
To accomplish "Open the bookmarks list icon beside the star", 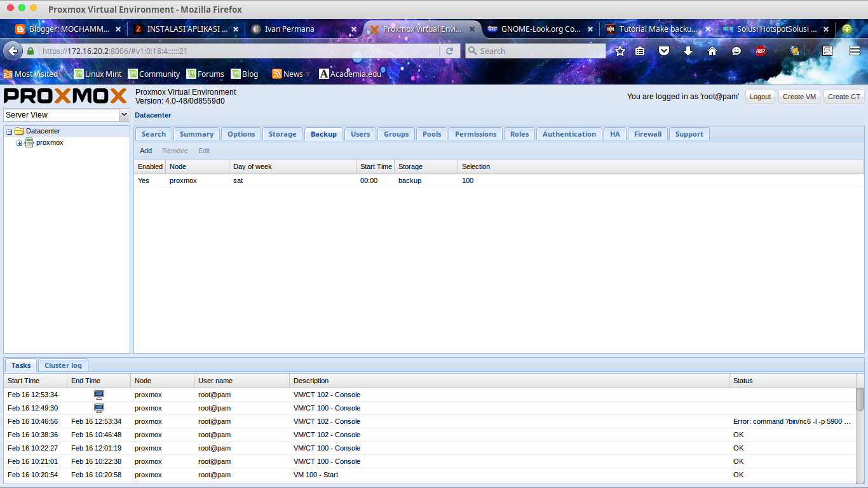I will pos(641,51).
